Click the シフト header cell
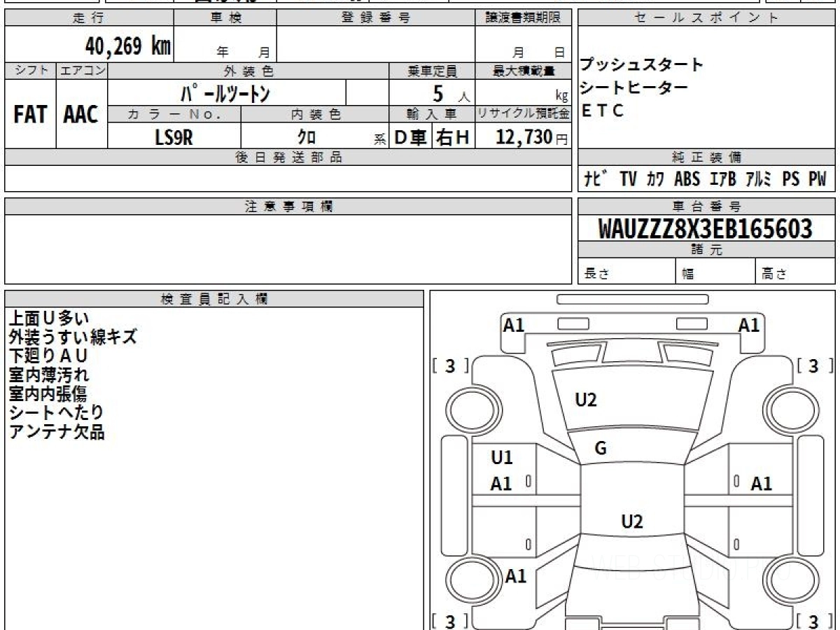 pyautogui.click(x=30, y=71)
